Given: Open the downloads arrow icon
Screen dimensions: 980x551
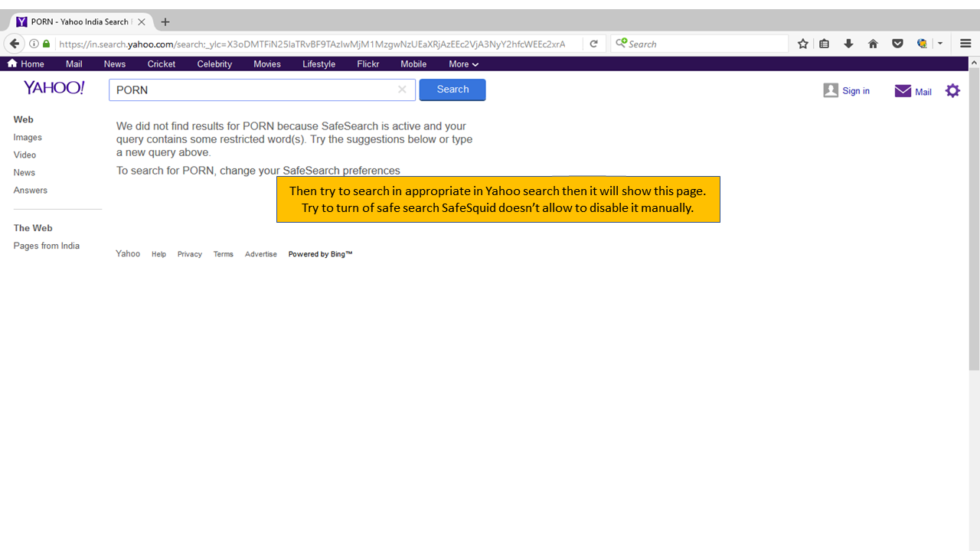Looking at the screenshot, I should coord(848,44).
